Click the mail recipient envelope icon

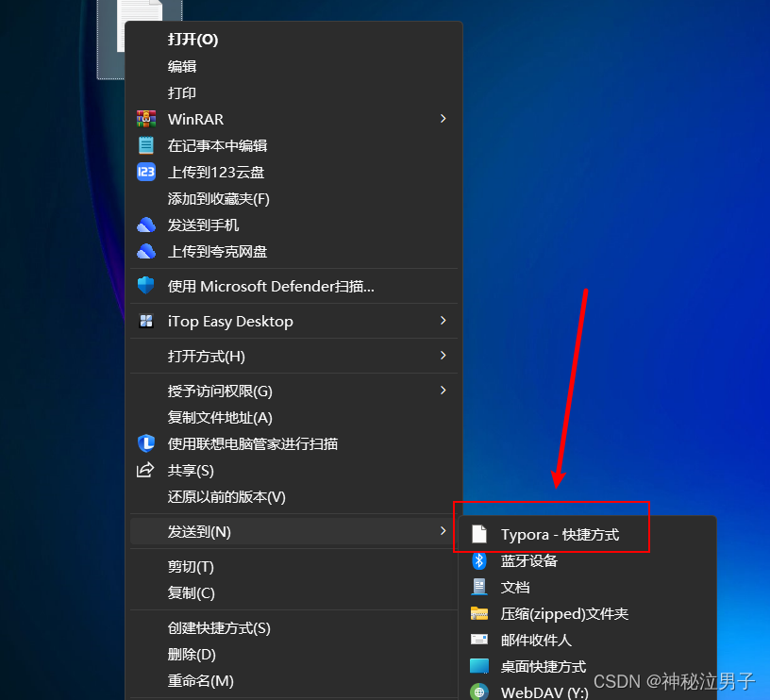479,640
